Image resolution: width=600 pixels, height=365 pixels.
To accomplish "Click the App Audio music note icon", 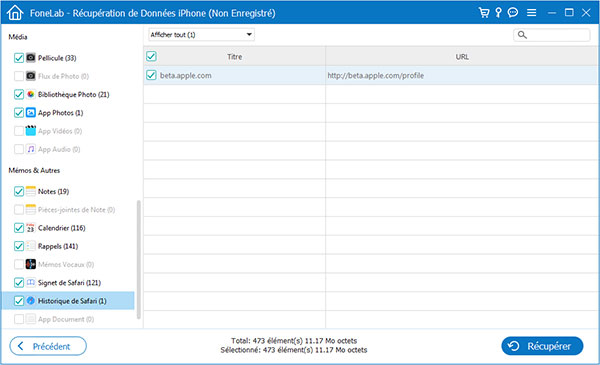I will (31, 149).
